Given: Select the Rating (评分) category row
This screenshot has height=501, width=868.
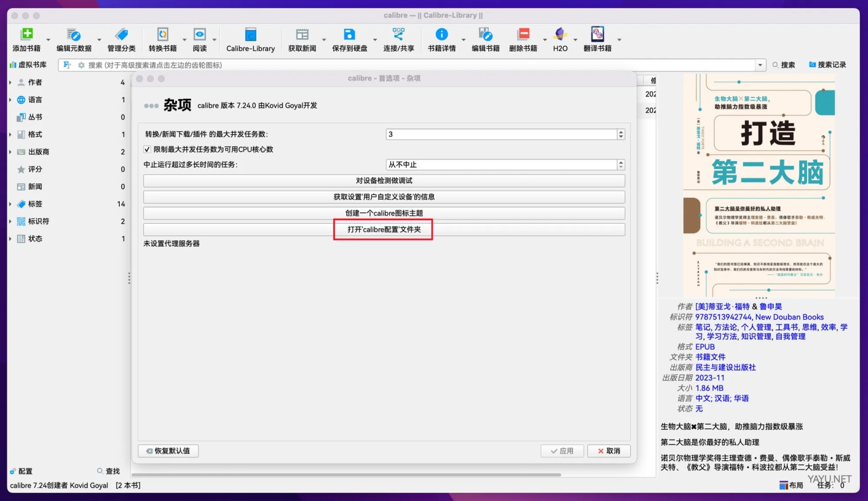Looking at the screenshot, I should pyautogui.click(x=67, y=169).
